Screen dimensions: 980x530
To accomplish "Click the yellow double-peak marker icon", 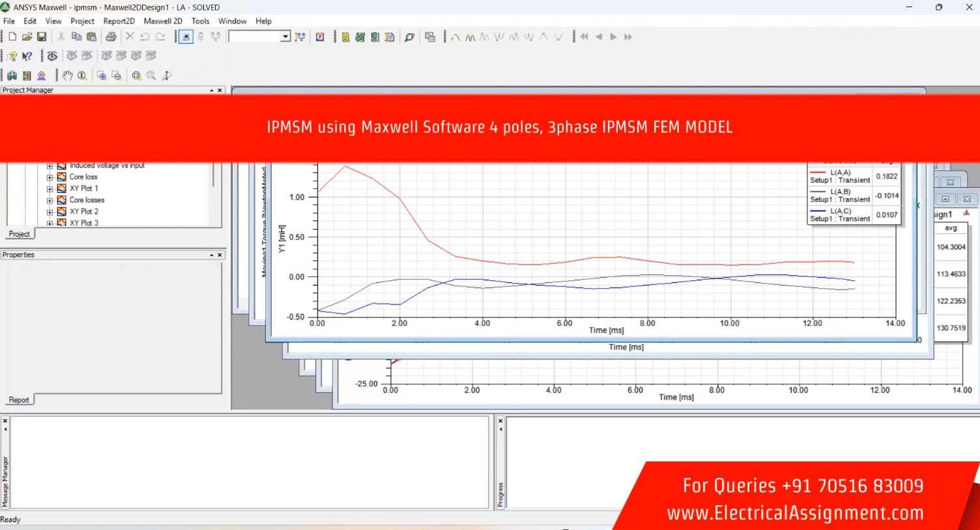I will tap(470, 37).
